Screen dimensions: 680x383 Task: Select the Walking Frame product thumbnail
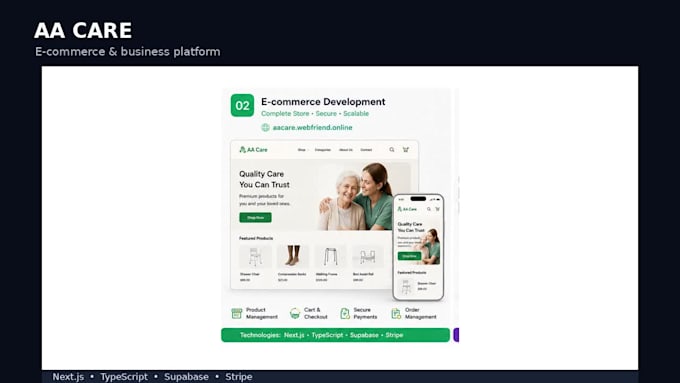[330, 256]
